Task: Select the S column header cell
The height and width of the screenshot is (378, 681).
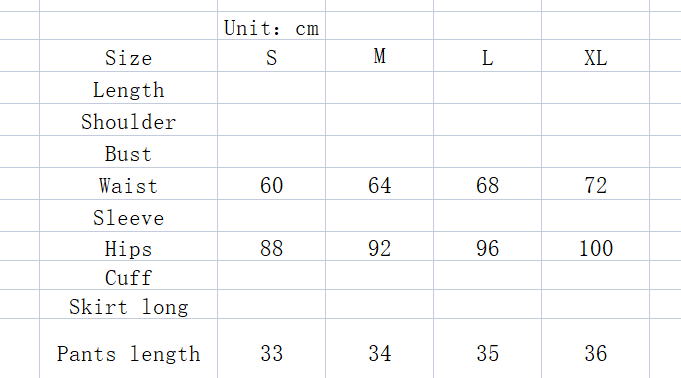Action: coord(271,56)
